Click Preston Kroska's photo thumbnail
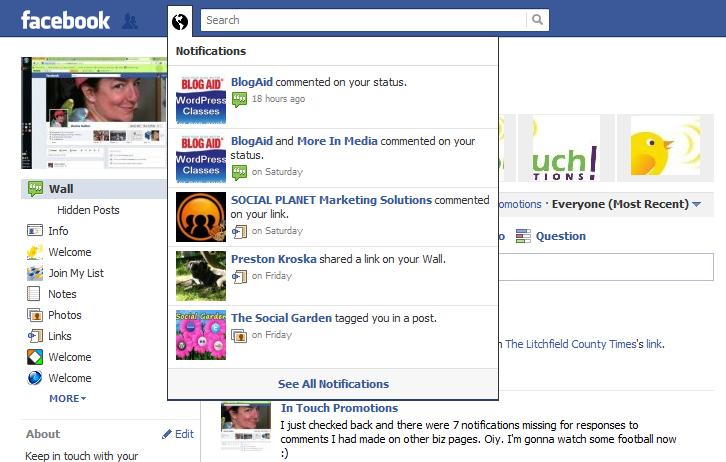Image resolution: width=726 pixels, height=462 pixels. pos(201,276)
